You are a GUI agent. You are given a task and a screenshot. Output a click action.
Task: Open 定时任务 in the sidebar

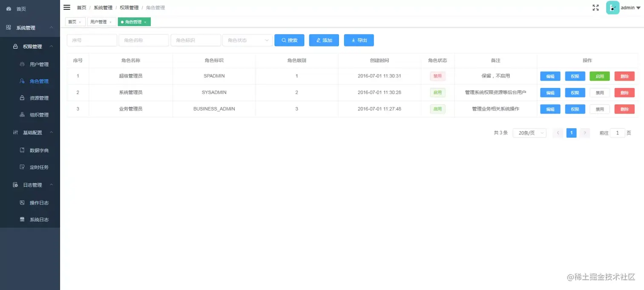pos(30,167)
